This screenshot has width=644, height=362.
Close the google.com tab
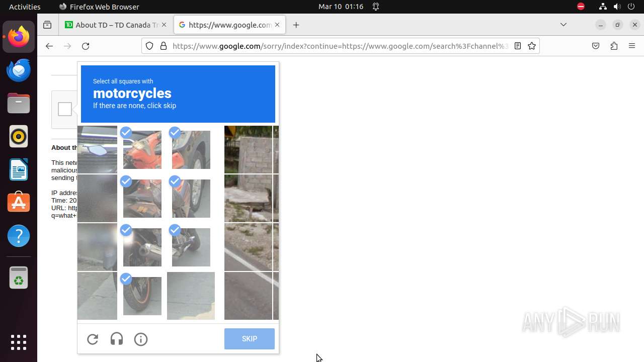pyautogui.click(x=277, y=25)
